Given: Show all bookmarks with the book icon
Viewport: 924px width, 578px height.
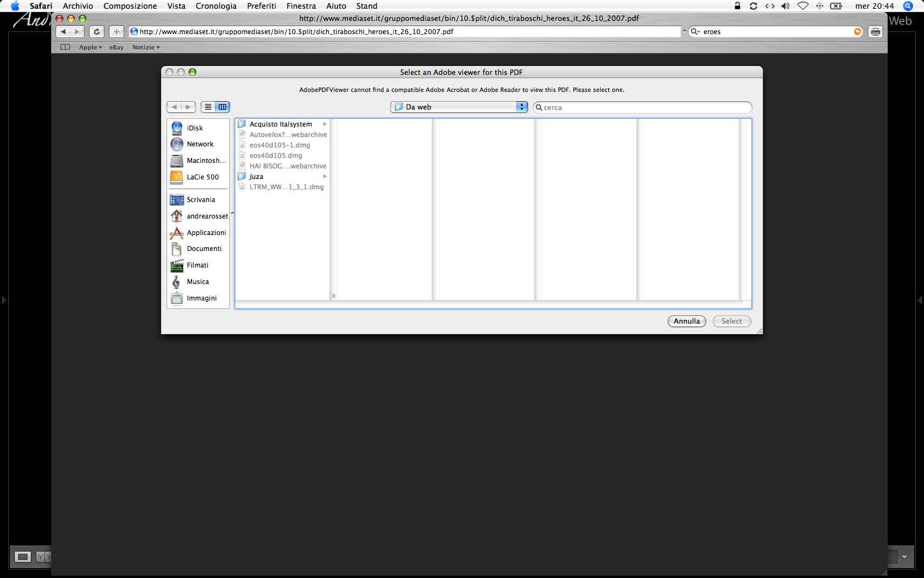Looking at the screenshot, I should 65,47.
